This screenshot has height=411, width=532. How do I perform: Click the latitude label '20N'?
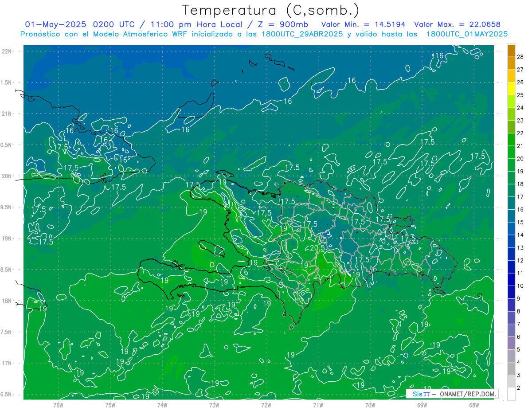7,176
